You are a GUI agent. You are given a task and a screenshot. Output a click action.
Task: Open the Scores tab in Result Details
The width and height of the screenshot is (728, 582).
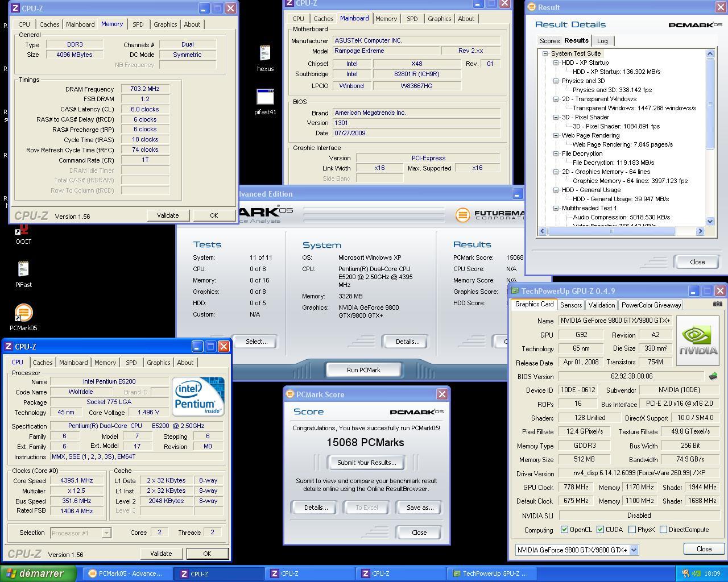[549, 41]
